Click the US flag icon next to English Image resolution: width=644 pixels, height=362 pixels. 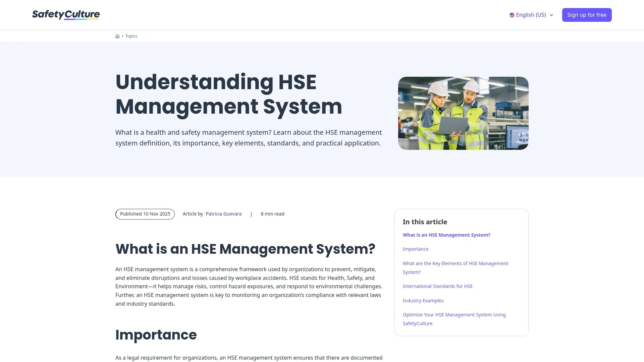(512, 15)
